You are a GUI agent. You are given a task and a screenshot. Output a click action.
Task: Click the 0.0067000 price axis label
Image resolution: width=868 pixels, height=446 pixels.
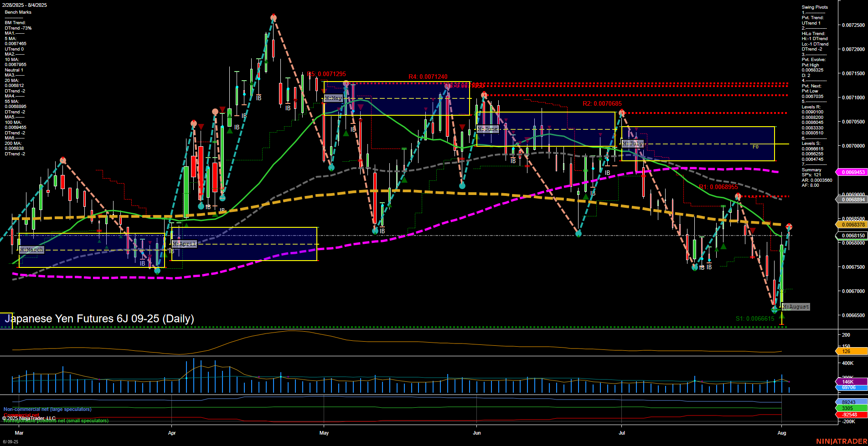(x=853, y=291)
